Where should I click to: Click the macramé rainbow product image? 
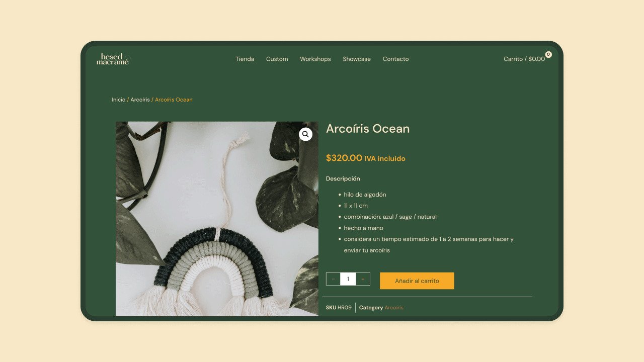[217, 219]
